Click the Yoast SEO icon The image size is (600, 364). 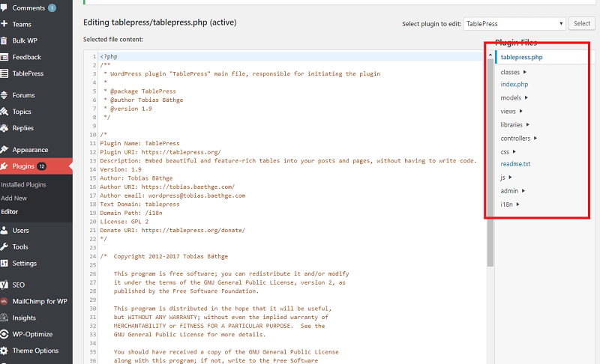[x=4, y=285]
